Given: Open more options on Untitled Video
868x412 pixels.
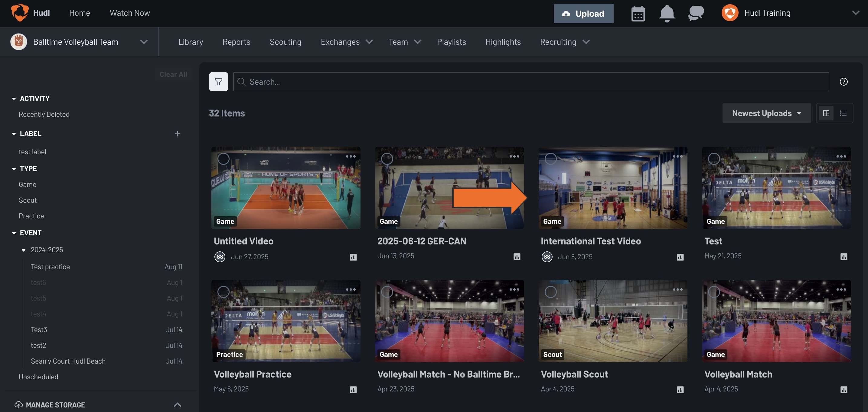Looking at the screenshot, I should tap(351, 156).
